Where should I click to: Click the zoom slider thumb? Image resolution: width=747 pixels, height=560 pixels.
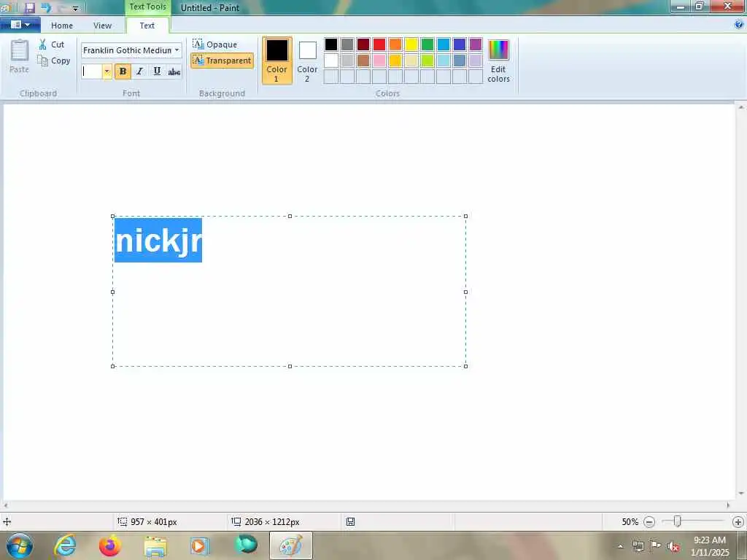pos(677,522)
